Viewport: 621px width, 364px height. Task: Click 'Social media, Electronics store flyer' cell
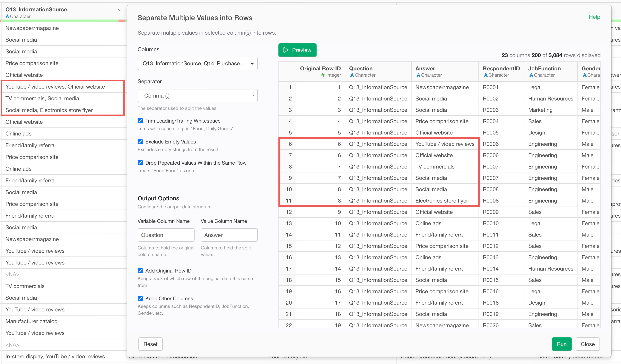[x=63, y=110]
